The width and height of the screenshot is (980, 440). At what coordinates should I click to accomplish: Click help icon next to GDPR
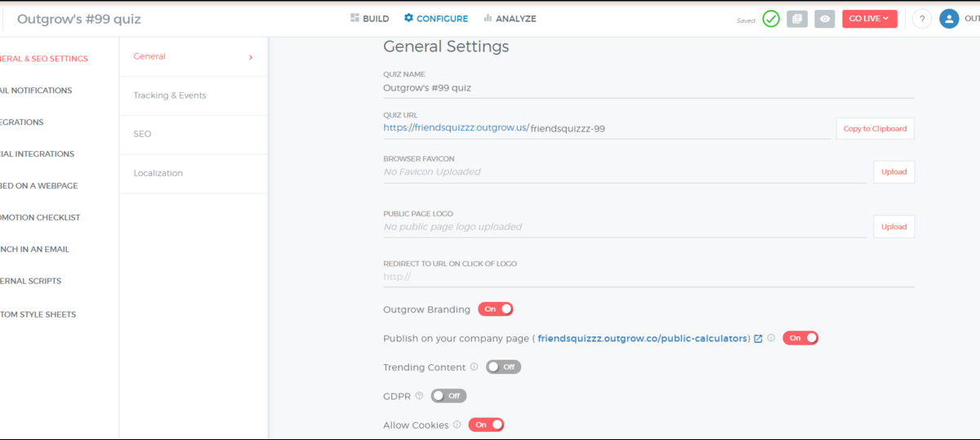pos(419,396)
